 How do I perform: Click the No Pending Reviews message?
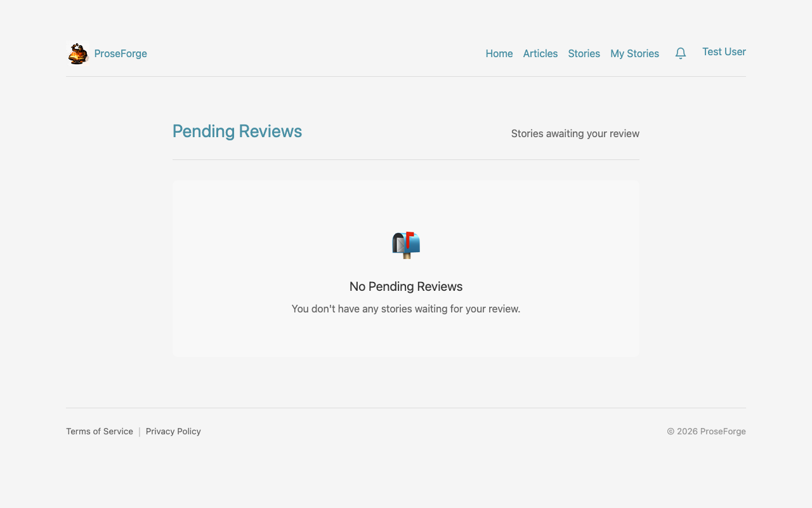(405, 286)
